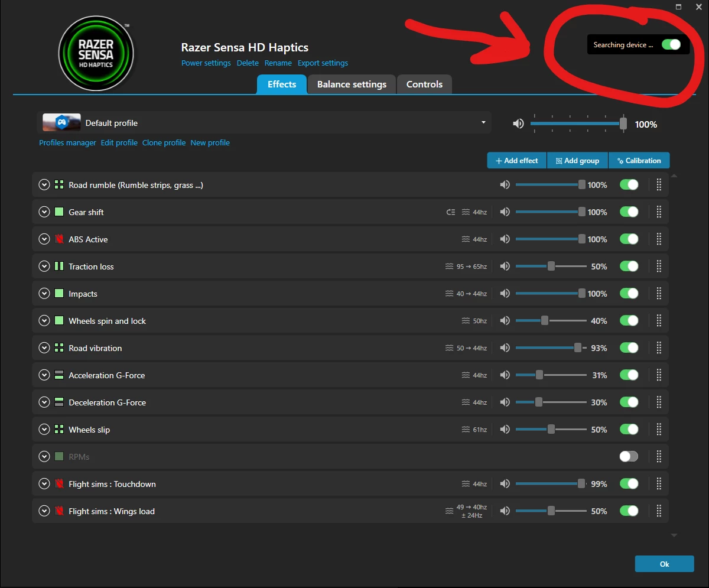Expand the Impacts effect row
Image resolution: width=709 pixels, height=588 pixels.
click(44, 294)
